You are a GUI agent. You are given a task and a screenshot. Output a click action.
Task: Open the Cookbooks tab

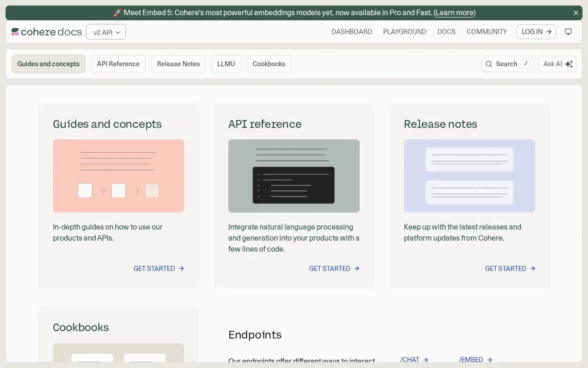[x=269, y=64]
